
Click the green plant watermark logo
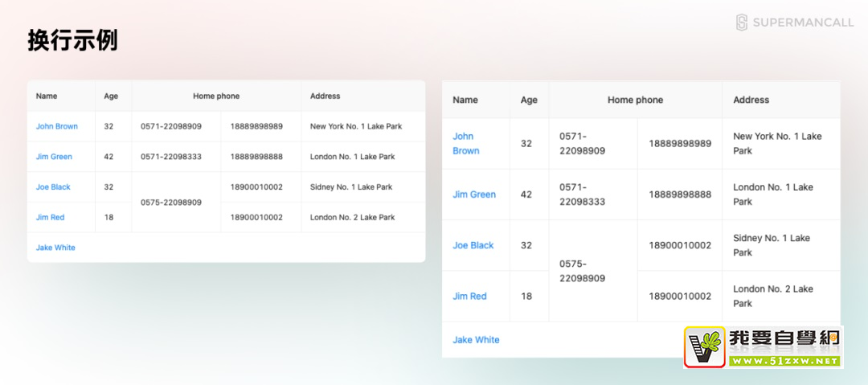tap(705, 346)
